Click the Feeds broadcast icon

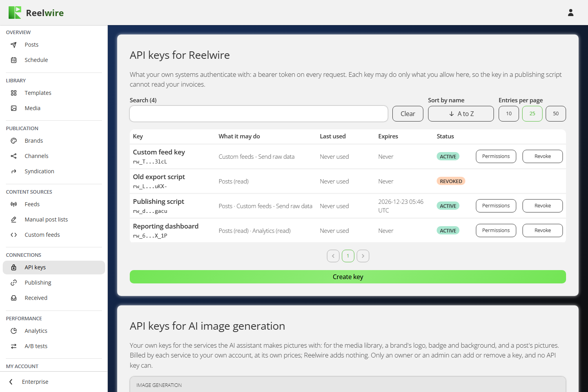click(x=14, y=204)
